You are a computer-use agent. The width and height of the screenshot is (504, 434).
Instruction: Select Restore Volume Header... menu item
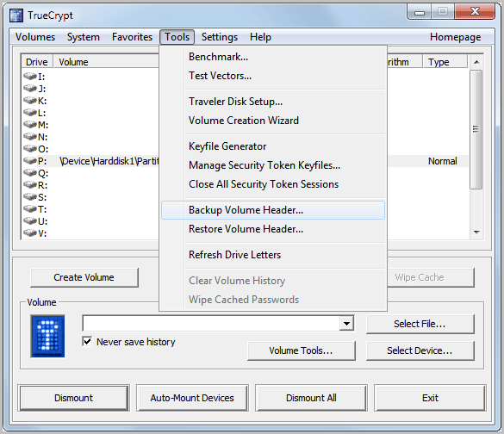[x=273, y=229]
